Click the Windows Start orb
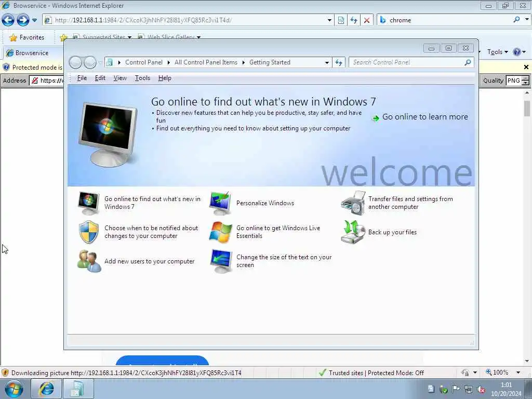The height and width of the screenshot is (399, 532). click(x=14, y=389)
